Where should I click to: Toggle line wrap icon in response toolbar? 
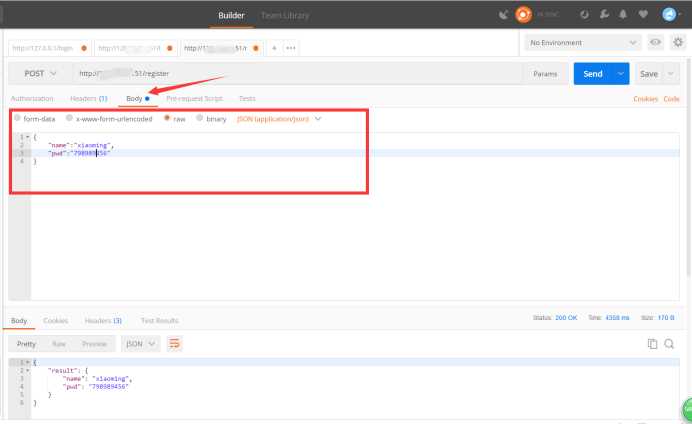174,343
